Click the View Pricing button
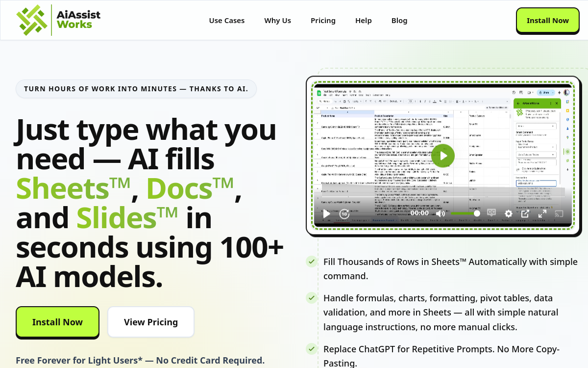The height and width of the screenshot is (368, 588). pos(151,322)
